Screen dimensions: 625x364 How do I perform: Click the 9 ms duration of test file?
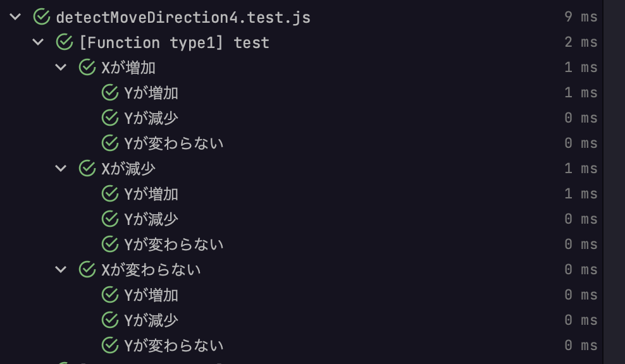[x=581, y=16]
